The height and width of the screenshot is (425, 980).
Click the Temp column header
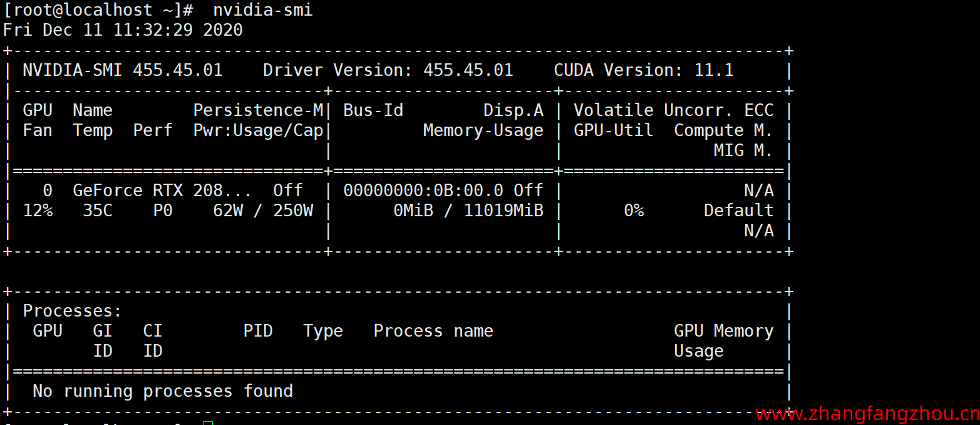coord(93,130)
